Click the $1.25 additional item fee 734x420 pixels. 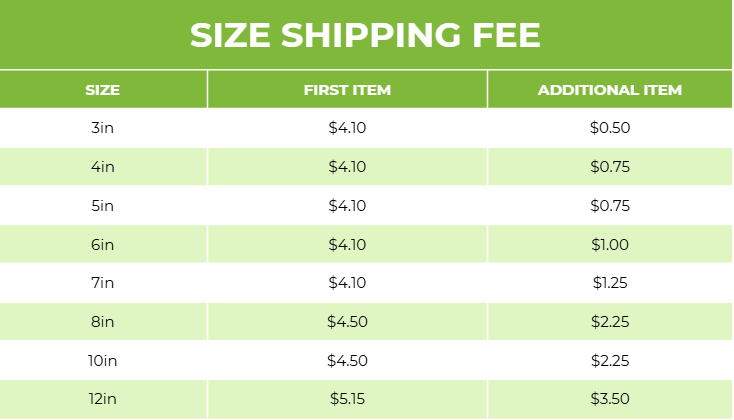tap(609, 283)
